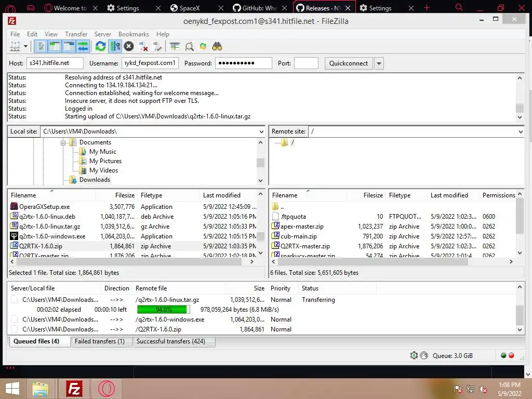Toggle message log display

41,46
